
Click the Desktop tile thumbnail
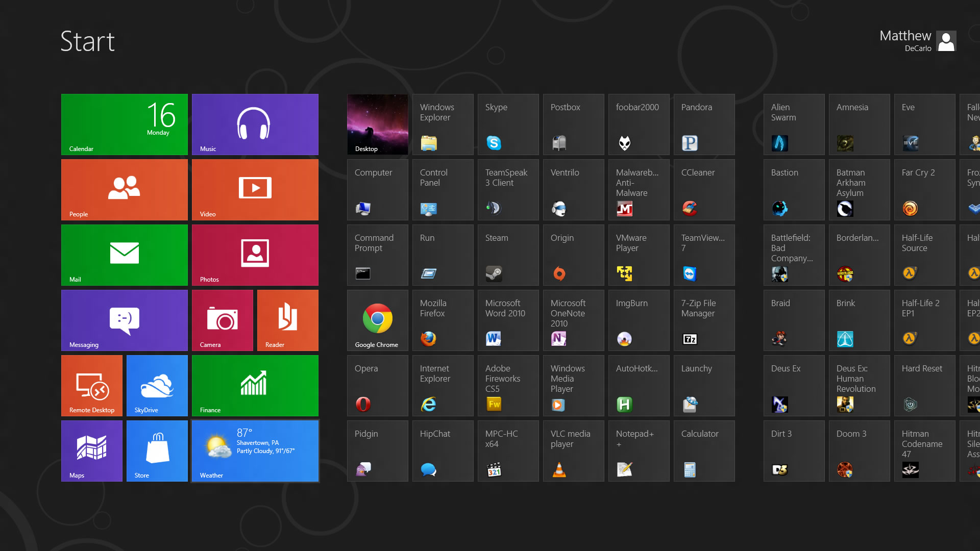pos(378,124)
